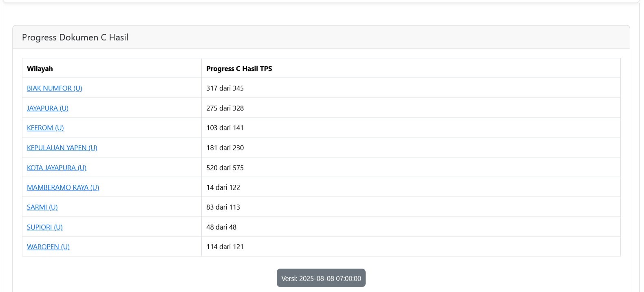Open the BIAK NUMFOR (U) link

(55, 88)
